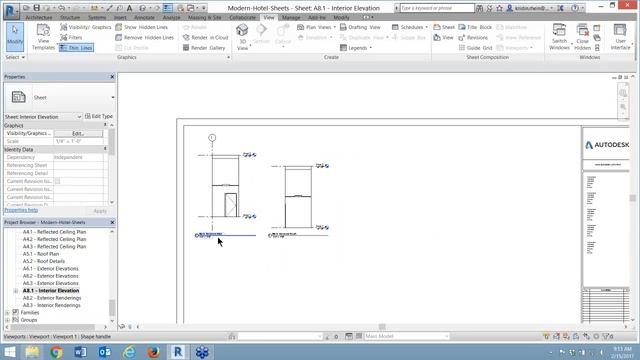Expand the A8.1 - Interior Elevation node
The image size is (640, 360).
(x=16, y=291)
